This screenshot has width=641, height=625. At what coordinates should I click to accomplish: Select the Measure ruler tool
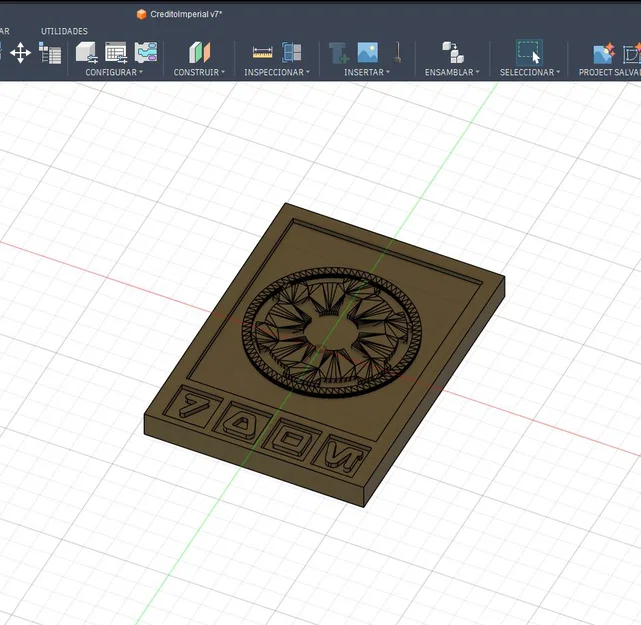point(262,53)
